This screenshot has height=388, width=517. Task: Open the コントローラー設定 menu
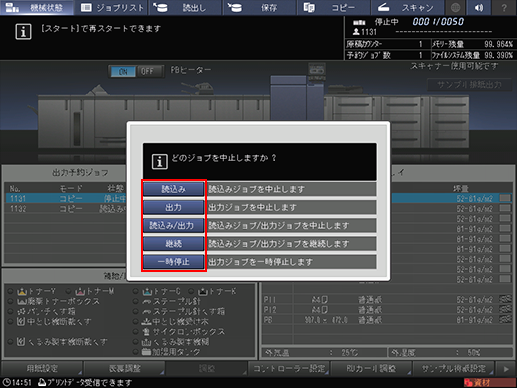(x=289, y=369)
